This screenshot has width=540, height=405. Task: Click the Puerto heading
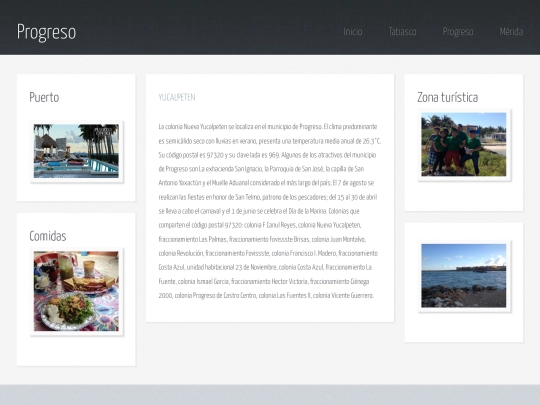pos(44,97)
